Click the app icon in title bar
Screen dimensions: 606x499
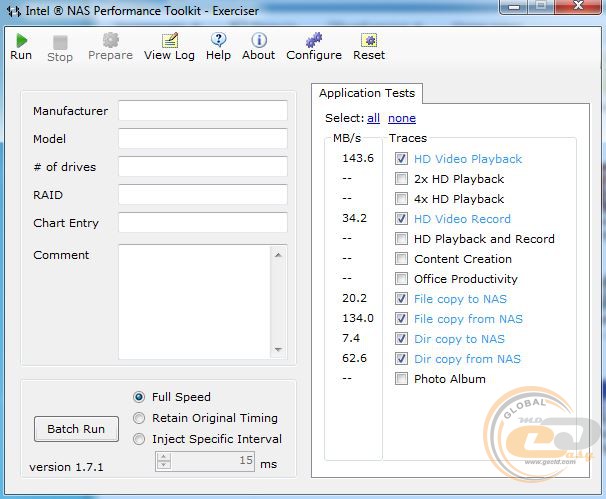click(x=14, y=11)
